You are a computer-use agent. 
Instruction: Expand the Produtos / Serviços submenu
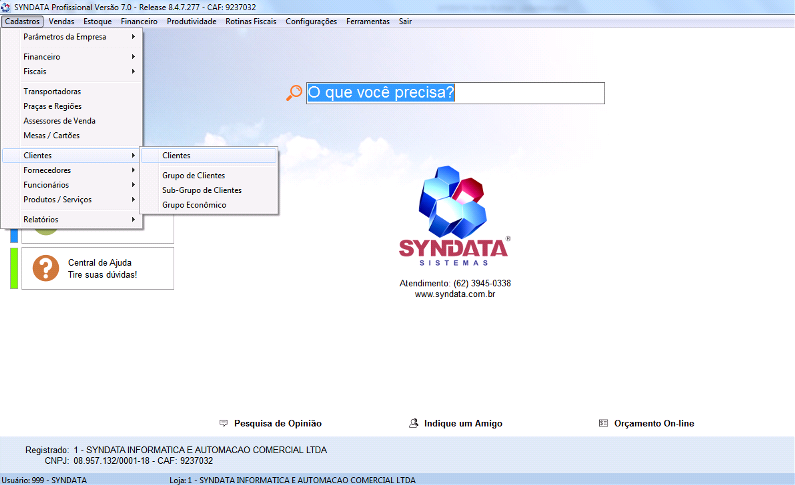click(72, 200)
